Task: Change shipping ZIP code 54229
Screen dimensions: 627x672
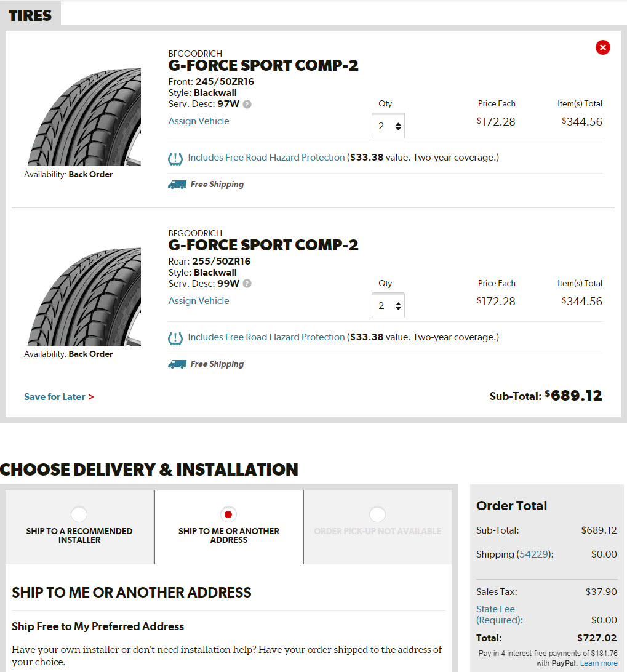Action: (535, 554)
